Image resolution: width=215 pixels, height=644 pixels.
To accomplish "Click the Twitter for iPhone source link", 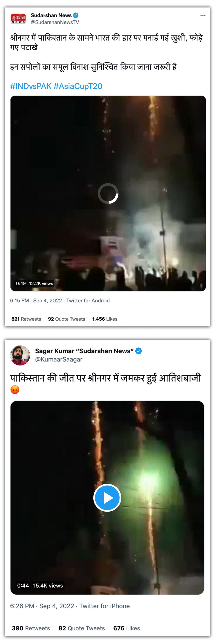I will [104, 606].
